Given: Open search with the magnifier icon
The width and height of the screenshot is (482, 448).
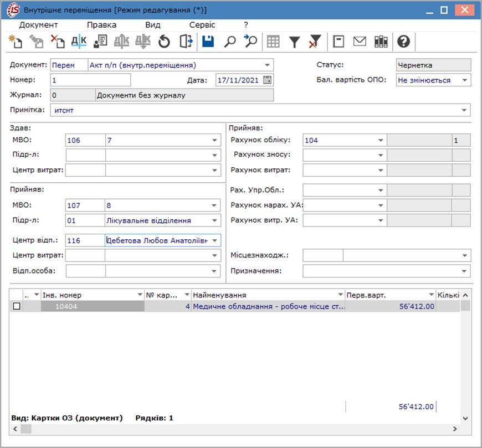Looking at the screenshot, I should 229,42.
